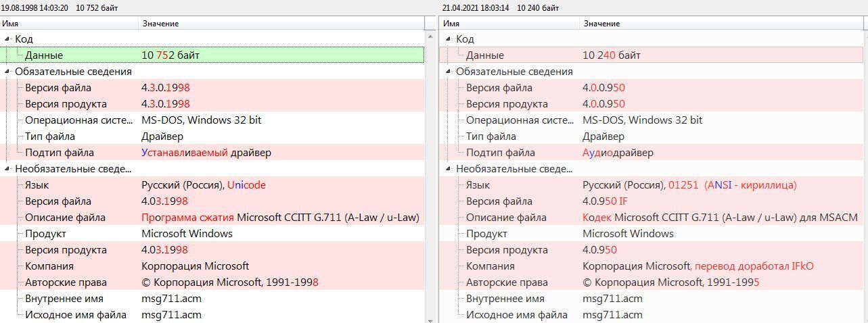Collapse the Код section in right panel
868x323 pixels.
click(x=449, y=39)
